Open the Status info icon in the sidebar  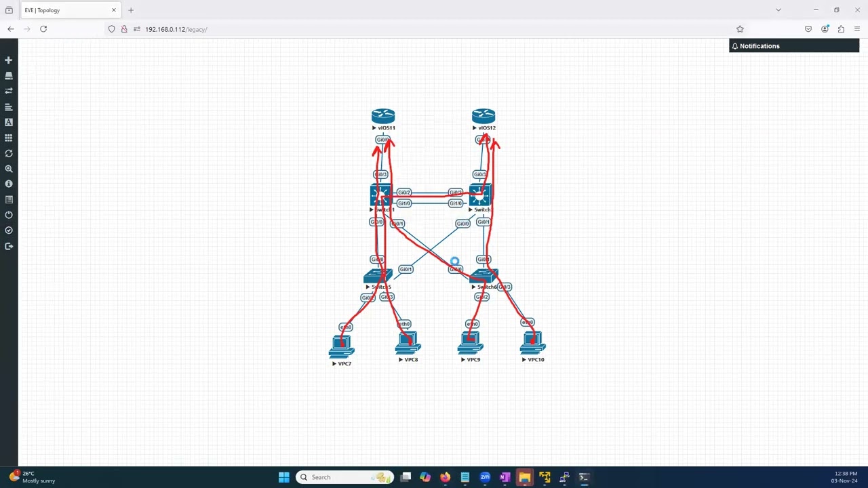pos(9,184)
